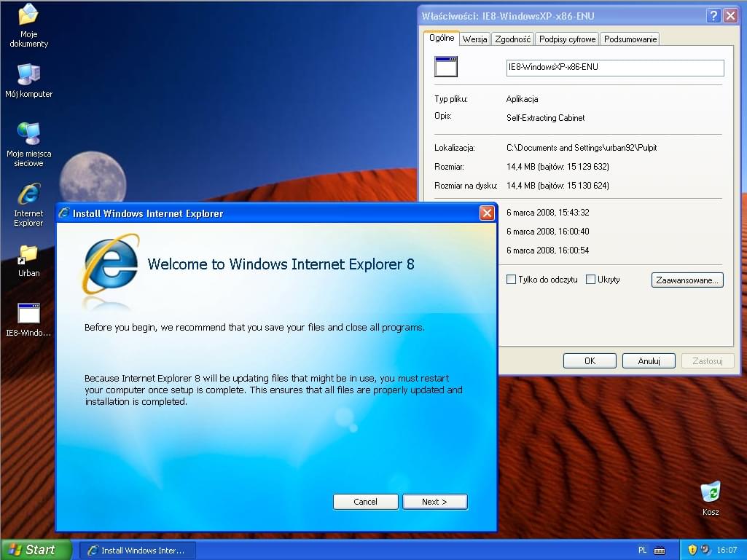Close the Install Windows Internet Explorer dialog
This screenshot has width=747, height=560.
coord(487,213)
